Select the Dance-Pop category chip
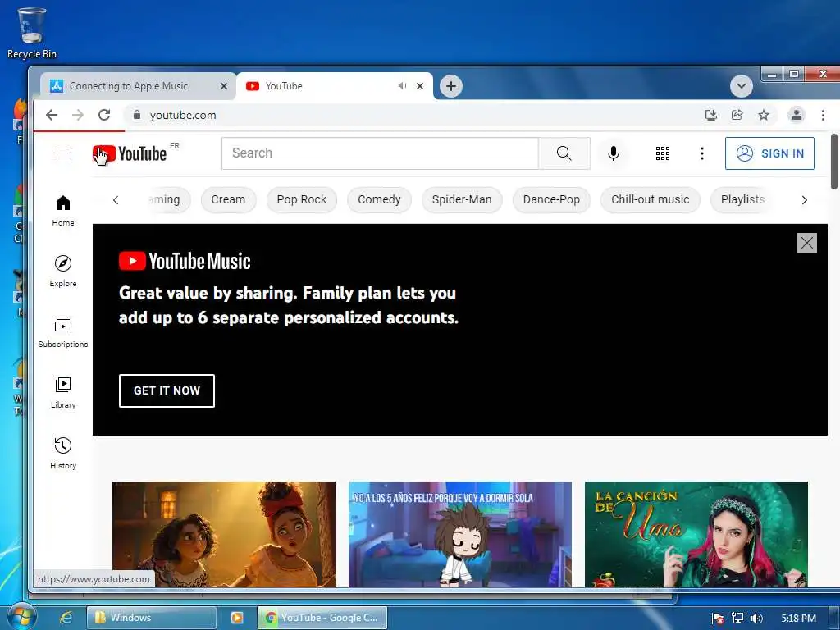840x630 pixels. 551,200
